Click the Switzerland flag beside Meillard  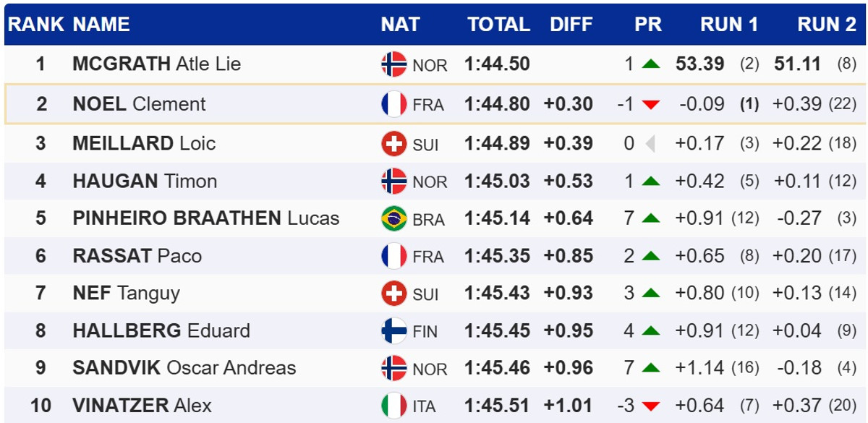coord(394,144)
